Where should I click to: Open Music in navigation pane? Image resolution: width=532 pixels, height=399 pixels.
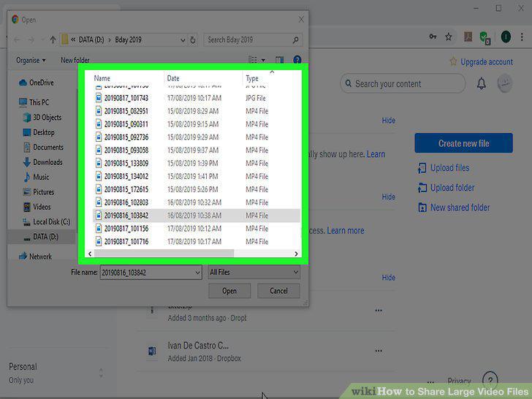37,177
